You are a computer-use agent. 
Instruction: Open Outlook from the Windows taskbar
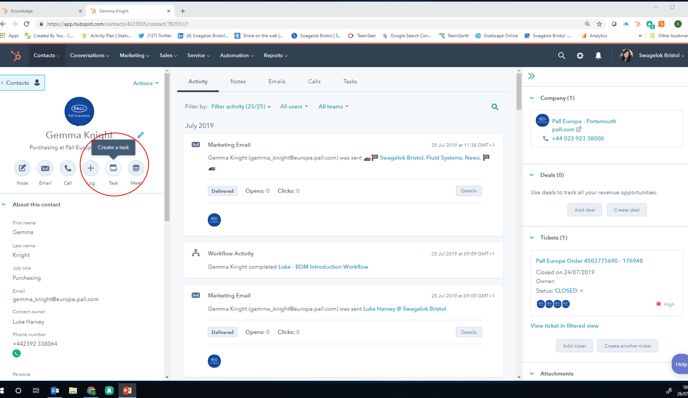55,390
